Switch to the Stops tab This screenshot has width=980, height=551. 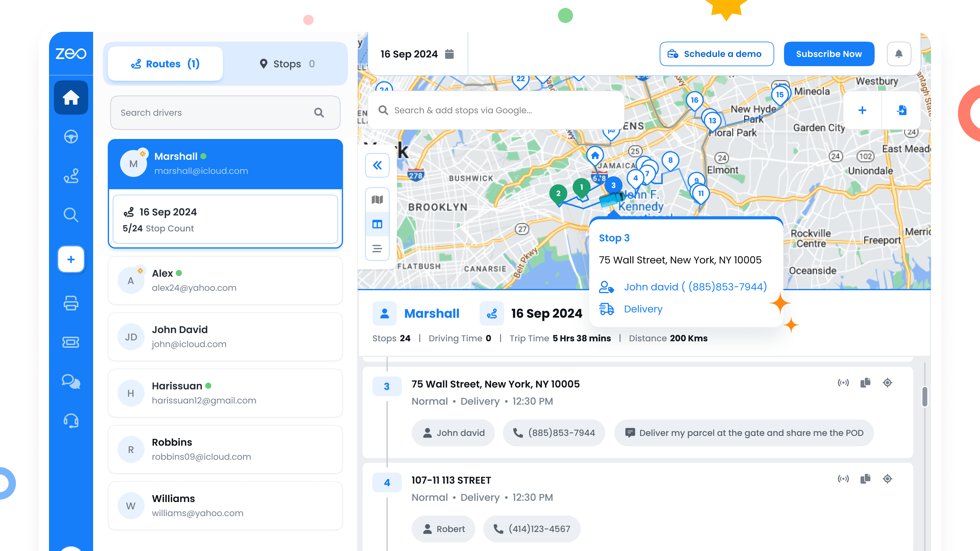[x=287, y=64]
